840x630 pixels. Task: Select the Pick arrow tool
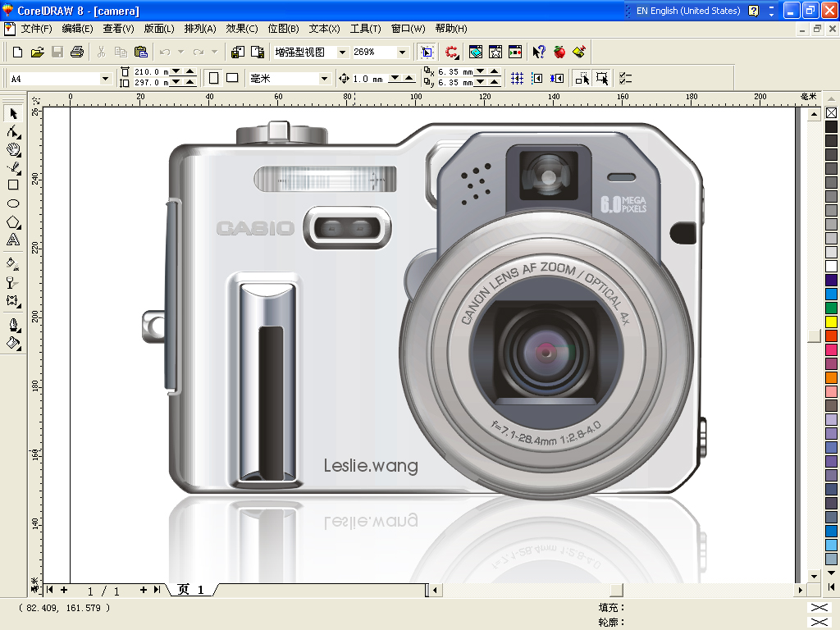pos(13,113)
